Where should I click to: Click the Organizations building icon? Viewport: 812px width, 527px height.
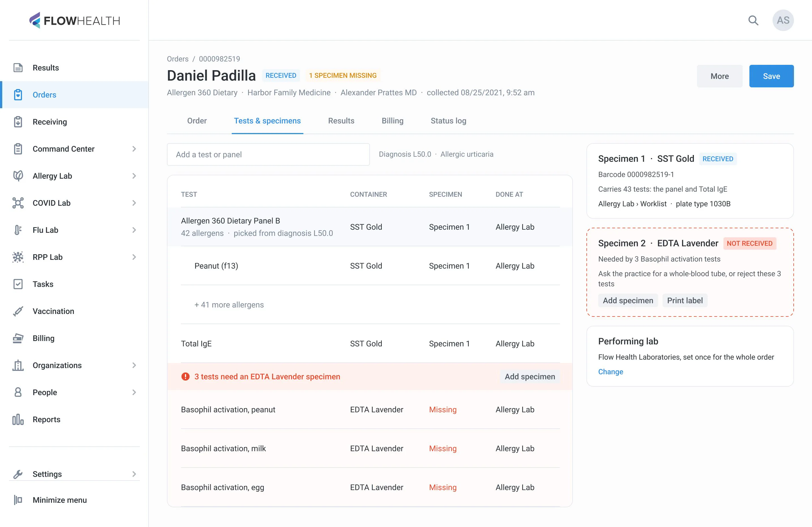18,365
